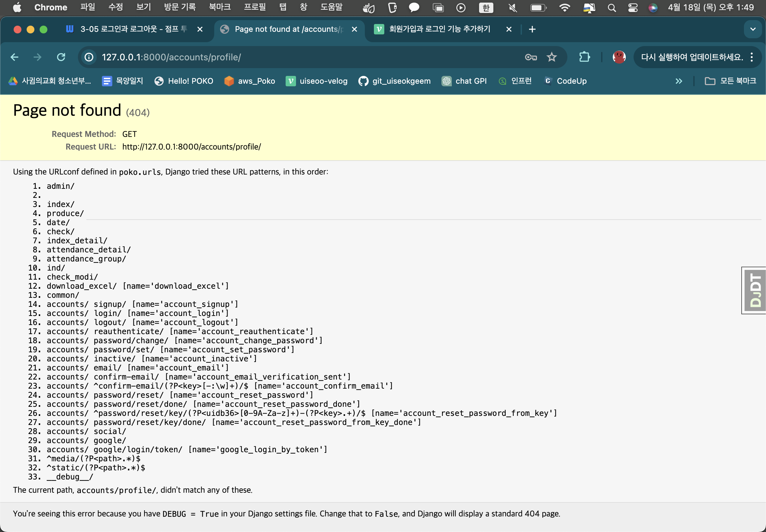
Task: Toggle the Korean input source indicator
Action: (x=486, y=7)
